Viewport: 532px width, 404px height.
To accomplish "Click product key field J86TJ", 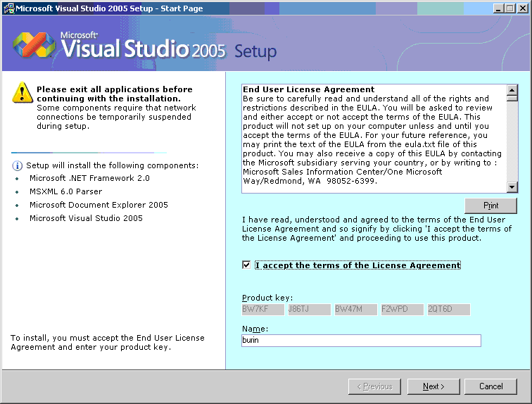I will [310, 310].
